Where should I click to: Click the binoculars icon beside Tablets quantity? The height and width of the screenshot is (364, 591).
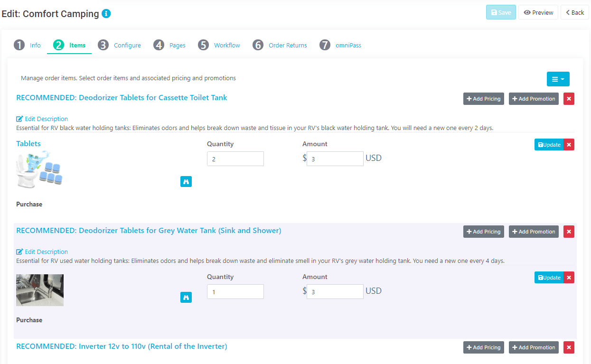coord(186,181)
